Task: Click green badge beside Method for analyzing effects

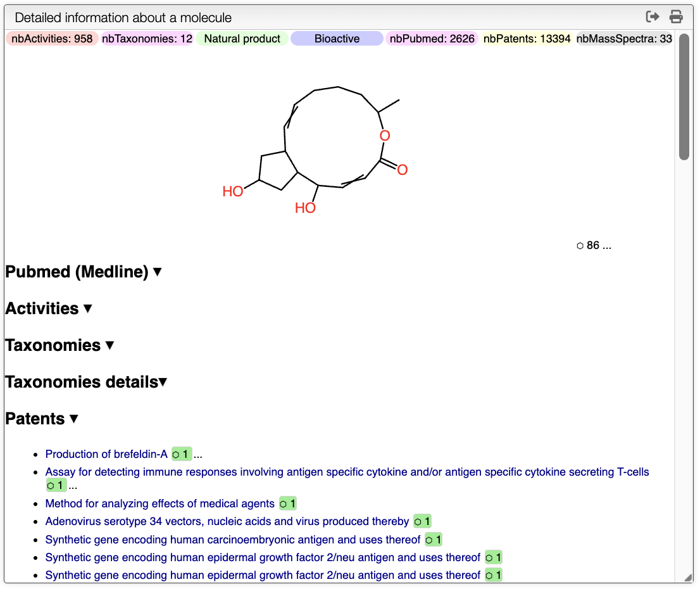Action: (x=288, y=503)
